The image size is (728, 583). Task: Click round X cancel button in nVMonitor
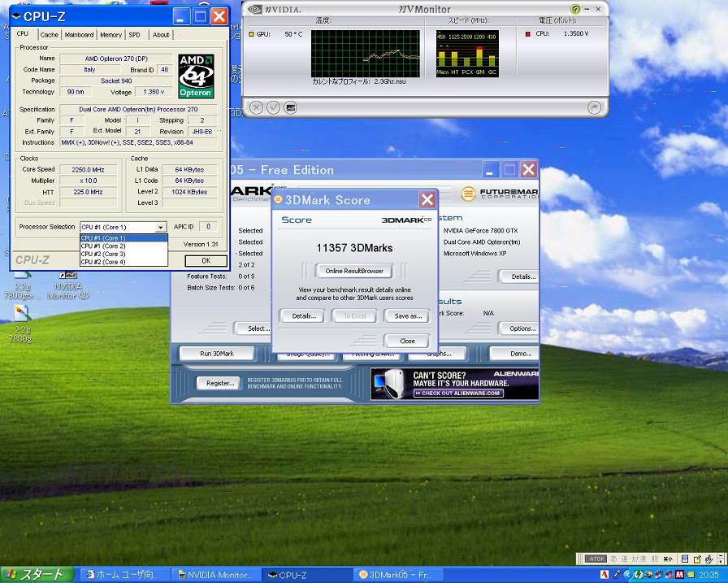pyautogui.click(x=256, y=108)
